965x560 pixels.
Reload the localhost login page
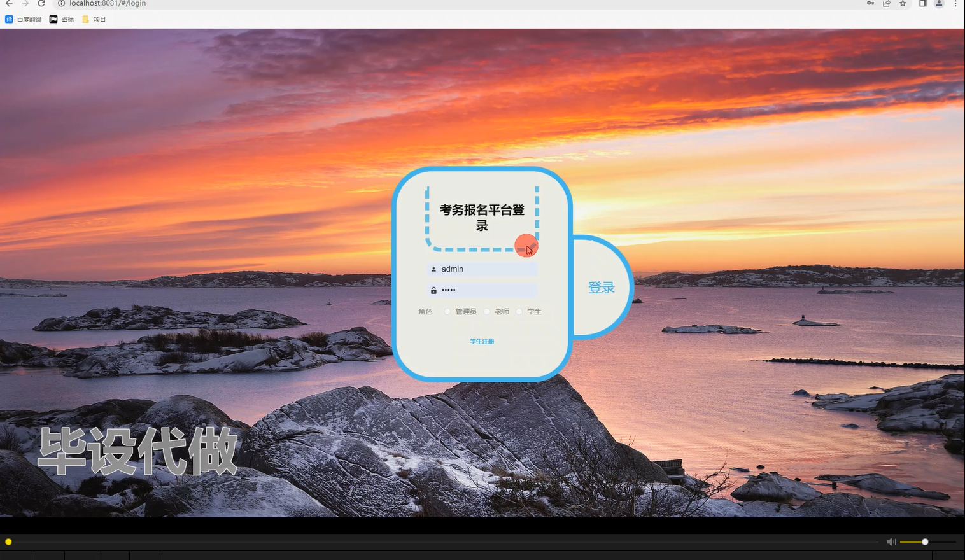[x=41, y=4]
